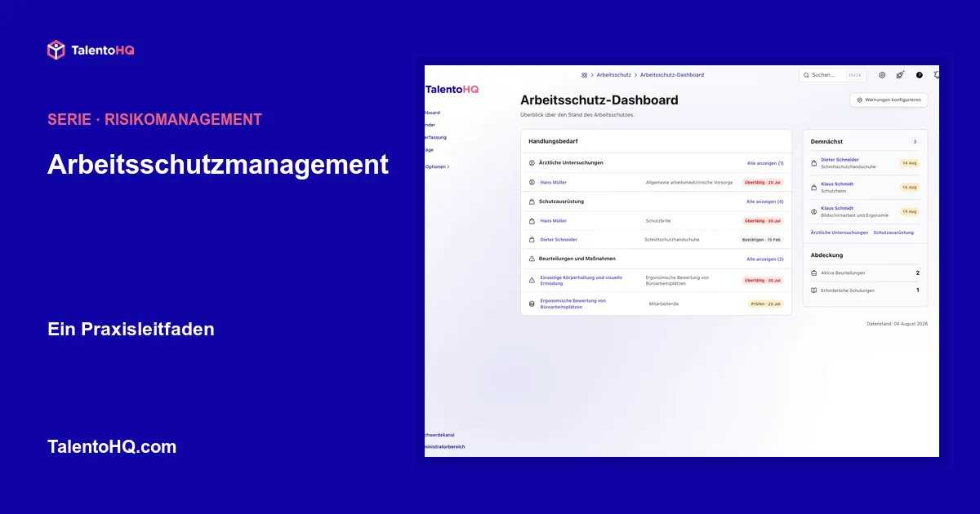
Task: Click the Ein Praxisleitfaden subtitle
Action: pos(131,330)
